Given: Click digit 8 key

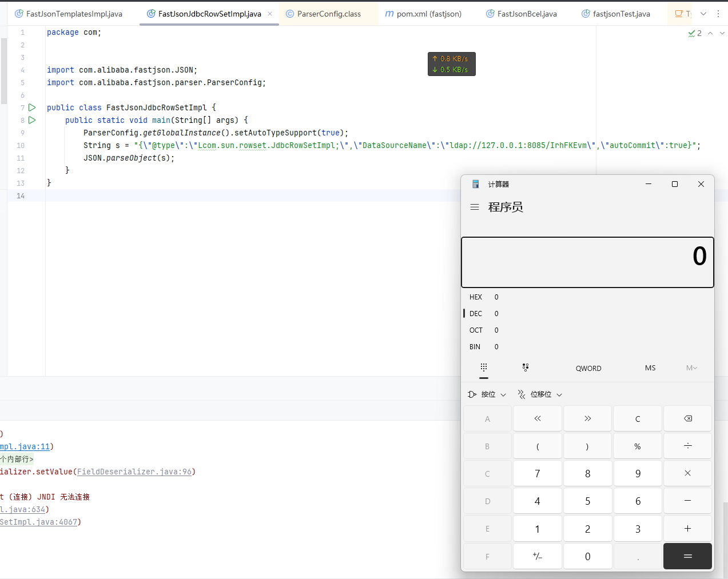Looking at the screenshot, I should [x=588, y=473].
